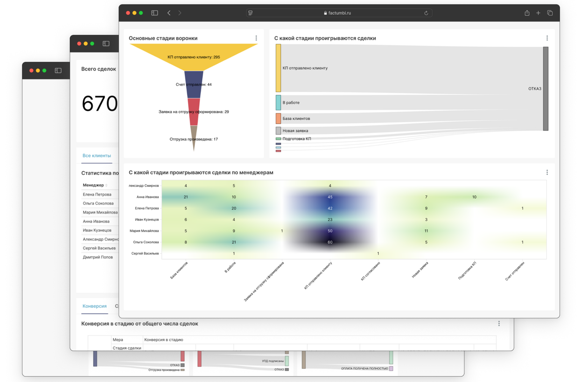This screenshot has height=382, width=588.
Task: Select the Конверсия tab
Action: coord(94,306)
